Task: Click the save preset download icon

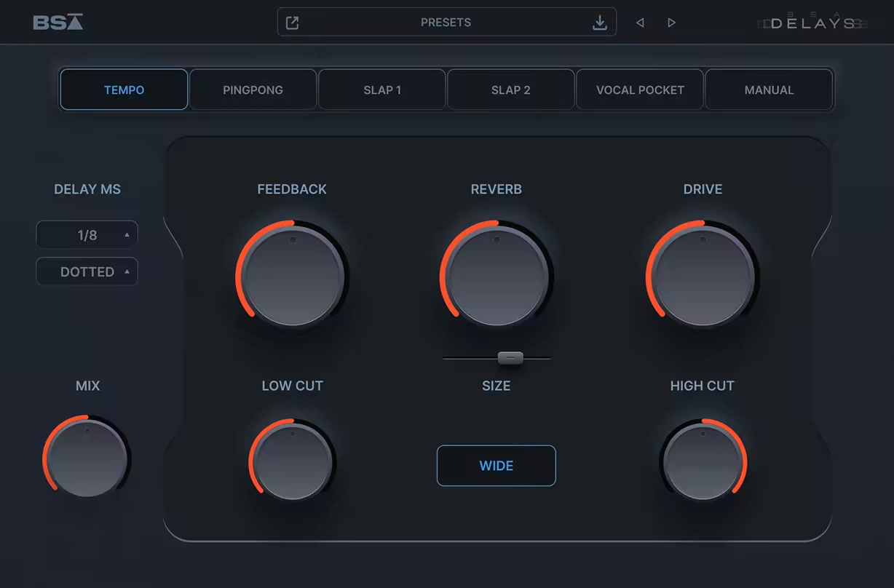Action: point(599,23)
